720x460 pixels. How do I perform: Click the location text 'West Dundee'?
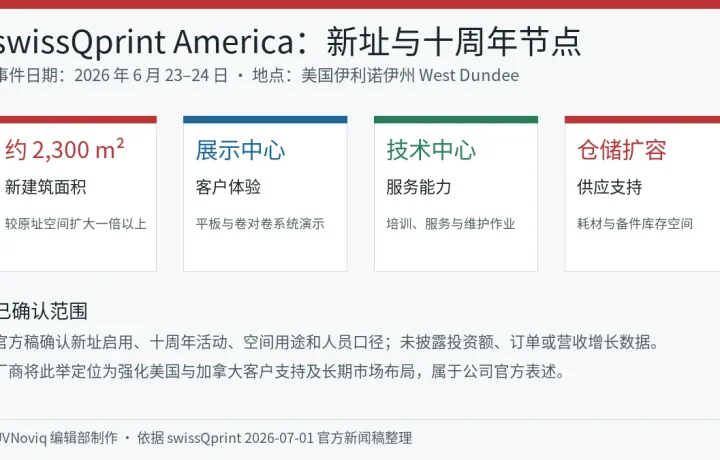[469, 75]
